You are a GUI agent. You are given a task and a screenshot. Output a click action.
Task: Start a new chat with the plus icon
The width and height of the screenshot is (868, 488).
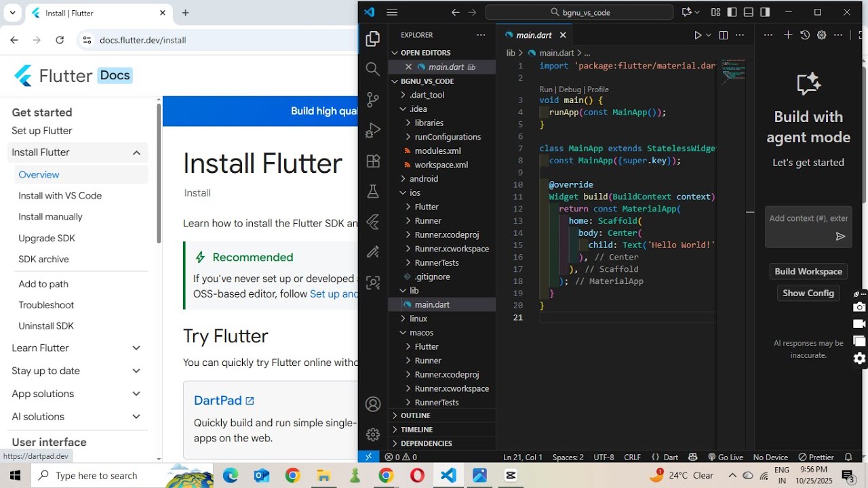point(788,35)
